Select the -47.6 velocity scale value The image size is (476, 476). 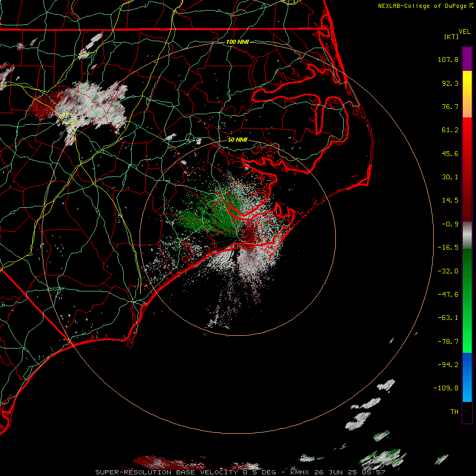click(448, 295)
